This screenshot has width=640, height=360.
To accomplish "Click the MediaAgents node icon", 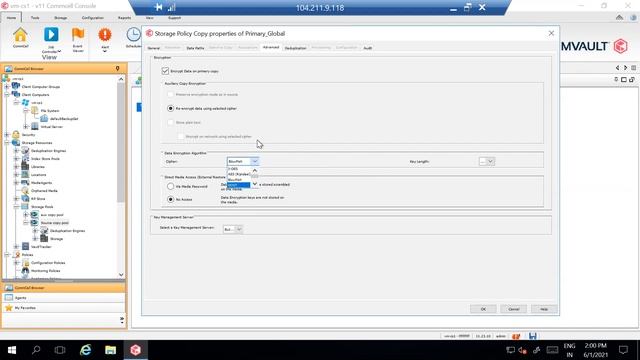I will point(25,182).
